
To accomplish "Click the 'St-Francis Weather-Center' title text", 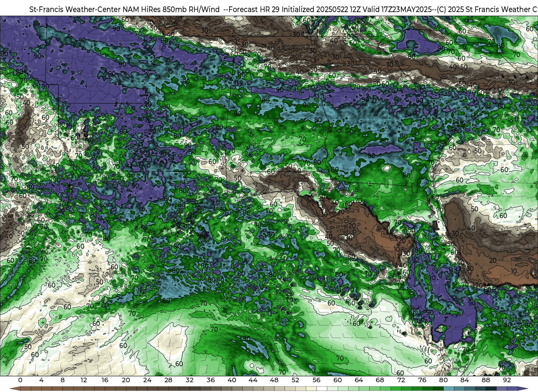I will pyautogui.click(x=75, y=10).
